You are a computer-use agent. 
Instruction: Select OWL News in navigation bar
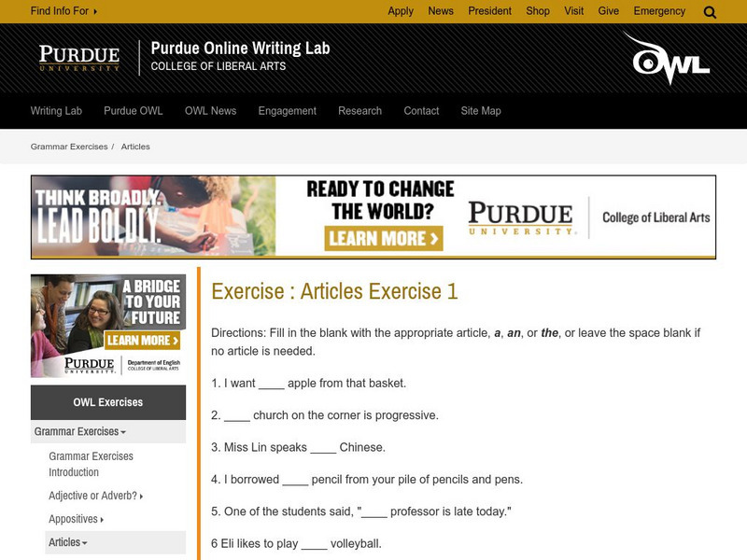coord(211,110)
